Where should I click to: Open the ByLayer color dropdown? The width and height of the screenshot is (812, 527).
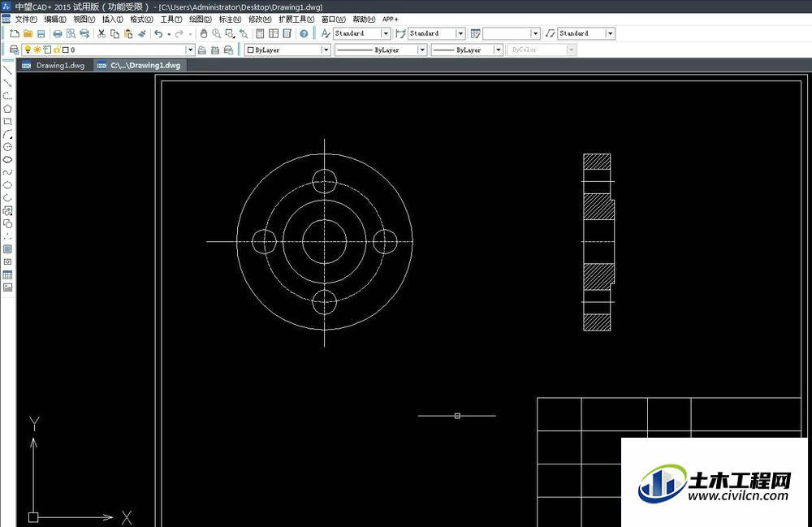click(x=326, y=50)
